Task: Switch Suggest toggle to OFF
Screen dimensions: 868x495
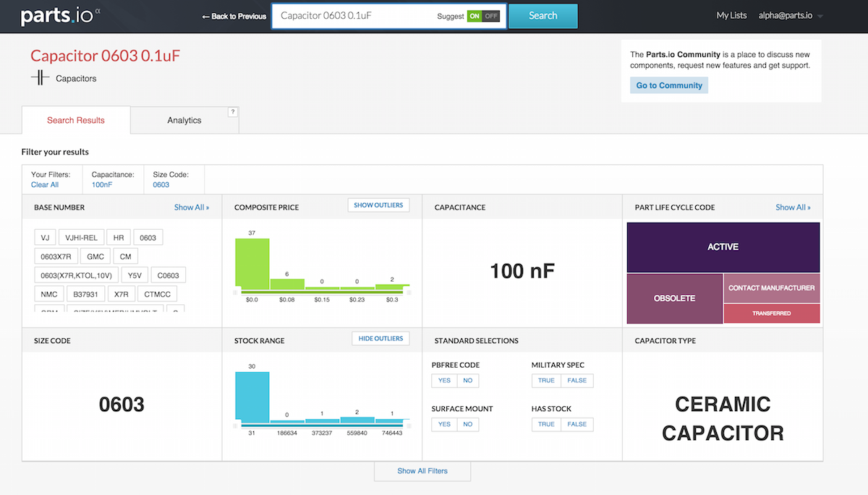Action: (x=491, y=16)
